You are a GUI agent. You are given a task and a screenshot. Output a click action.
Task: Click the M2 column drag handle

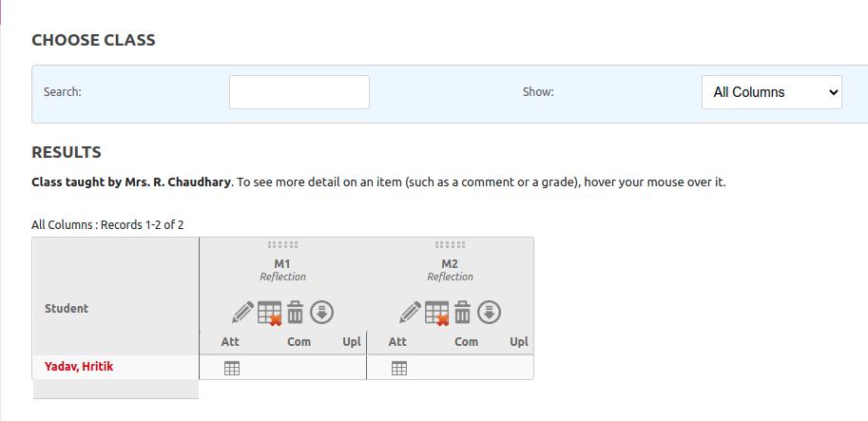450,245
